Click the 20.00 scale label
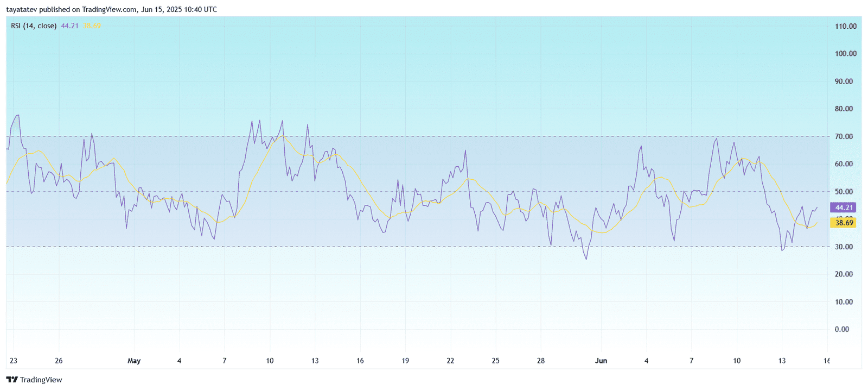The height and width of the screenshot is (390, 868). point(844,274)
